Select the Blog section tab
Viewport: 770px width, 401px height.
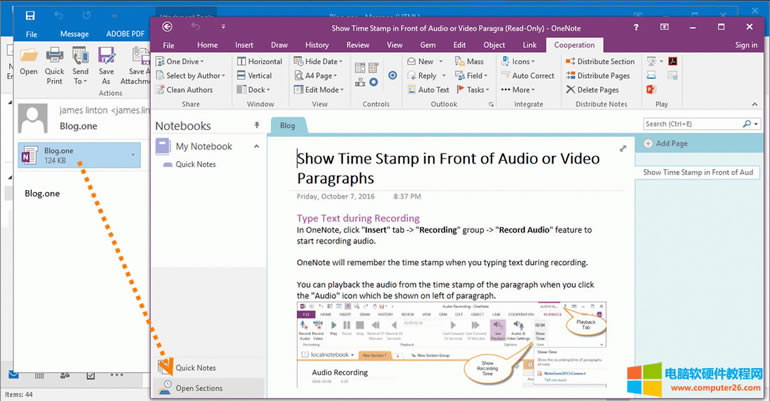287,126
